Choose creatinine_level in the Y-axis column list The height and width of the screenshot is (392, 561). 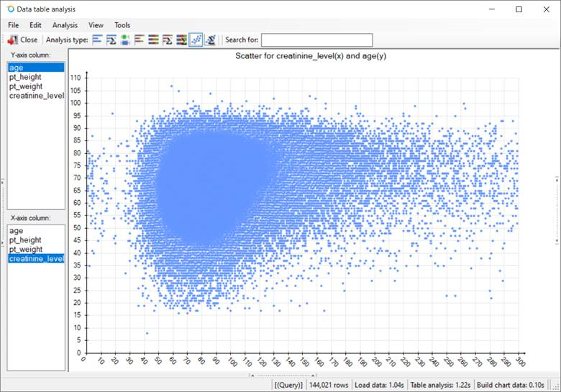pyautogui.click(x=36, y=96)
